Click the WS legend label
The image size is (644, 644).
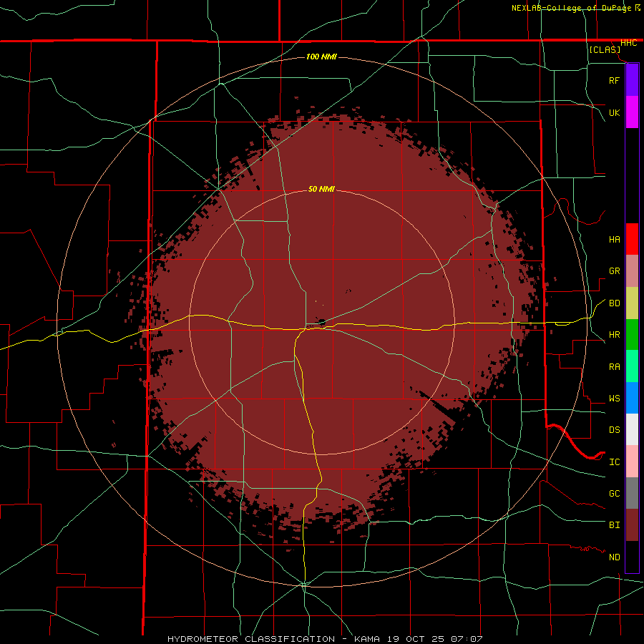(614, 399)
